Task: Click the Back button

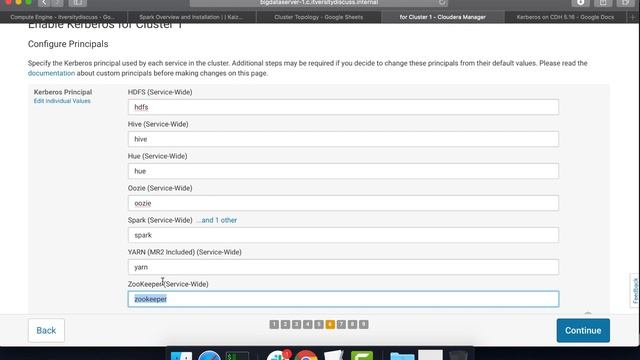Action: [x=46, y=331]
